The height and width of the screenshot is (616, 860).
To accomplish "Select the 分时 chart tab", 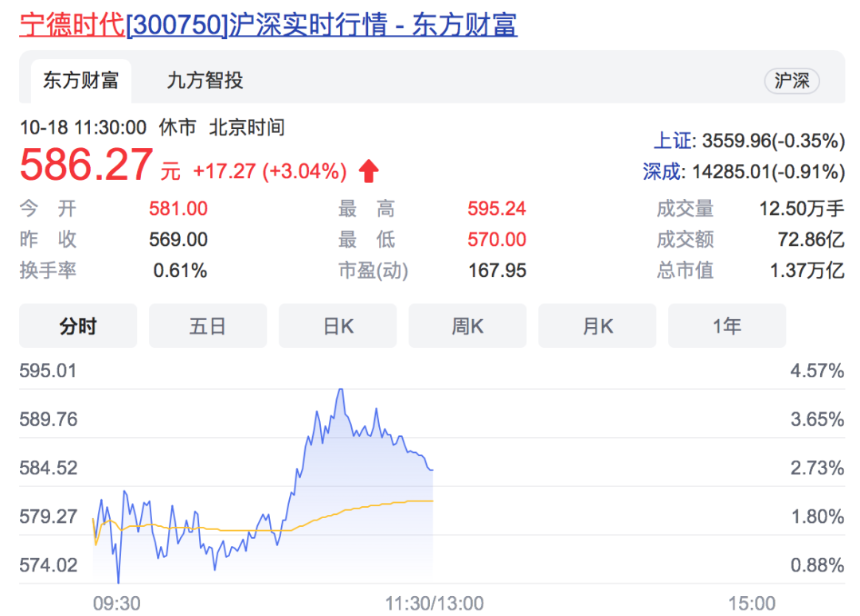I will click(78, 326).
